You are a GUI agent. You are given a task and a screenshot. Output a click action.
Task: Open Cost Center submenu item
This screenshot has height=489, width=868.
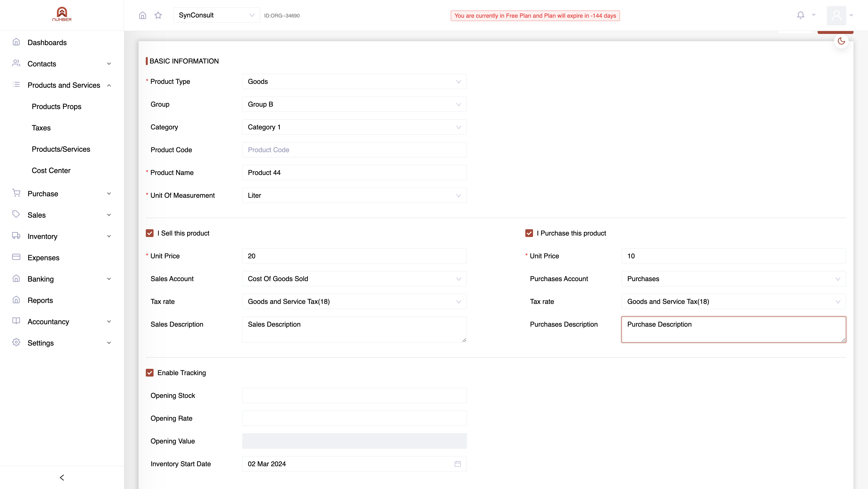tap(51, 170)
